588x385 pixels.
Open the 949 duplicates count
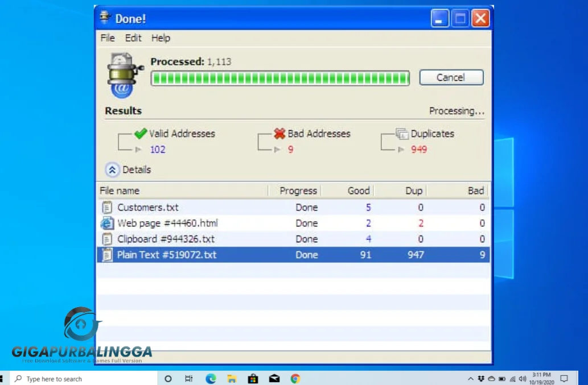tap(419, 150)
